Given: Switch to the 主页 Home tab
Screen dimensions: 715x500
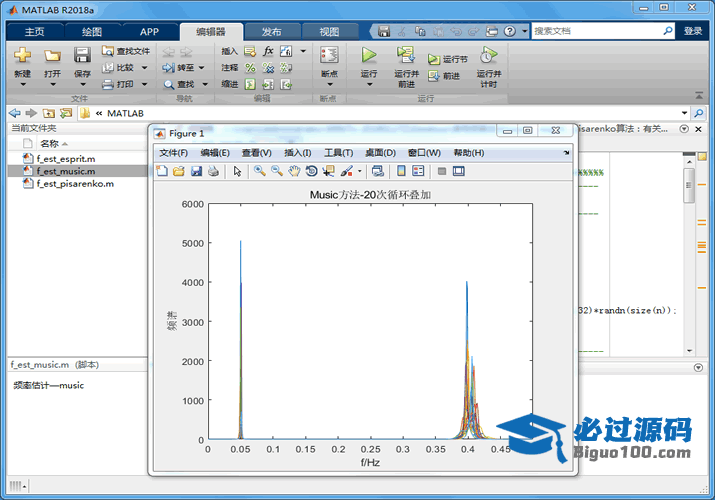Looking at the screenshot, I should [35, 31].
